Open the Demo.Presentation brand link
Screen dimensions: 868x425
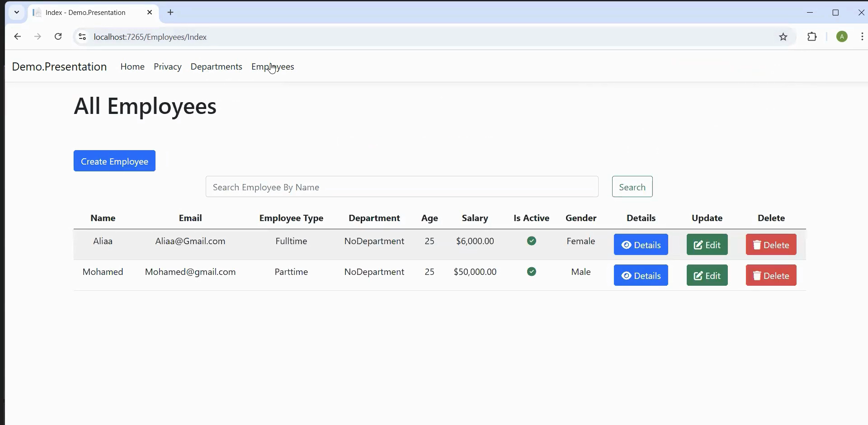[59, 66]
